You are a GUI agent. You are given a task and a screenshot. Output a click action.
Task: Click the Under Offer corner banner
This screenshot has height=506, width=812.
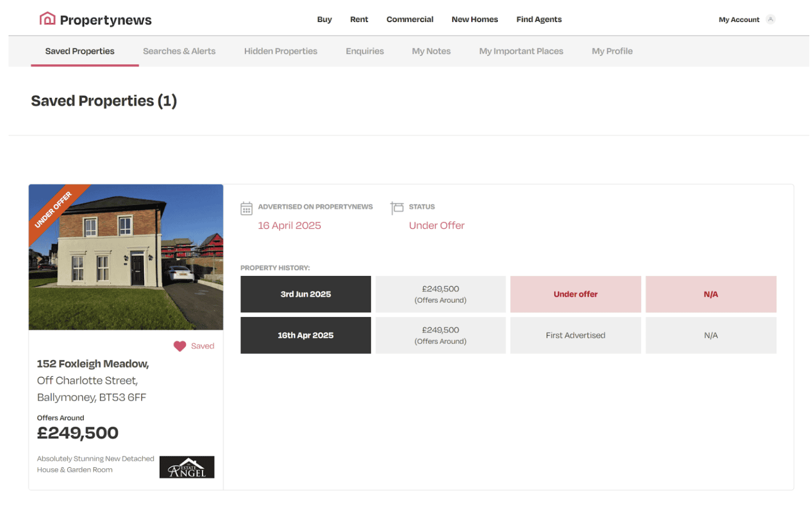pyautogui.click(x=53, y=209)
